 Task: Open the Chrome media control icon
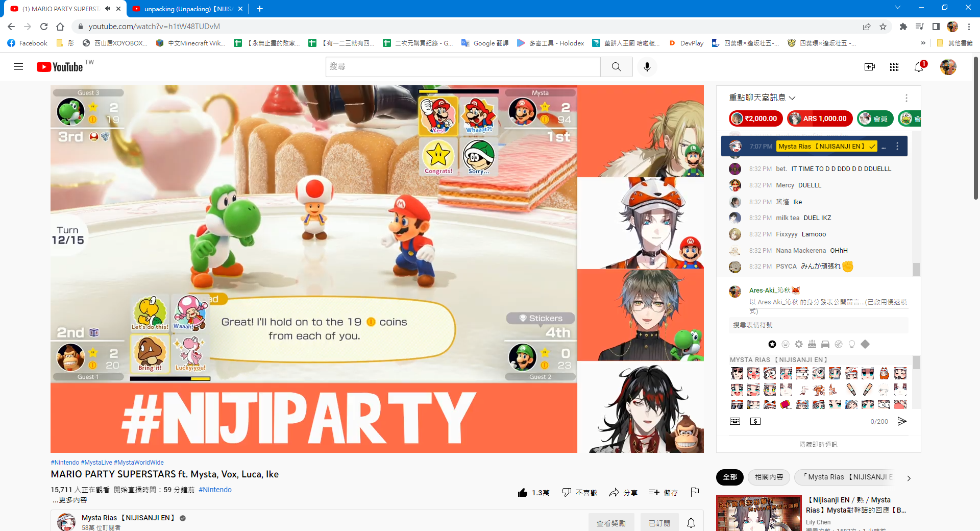coord(920,27)
